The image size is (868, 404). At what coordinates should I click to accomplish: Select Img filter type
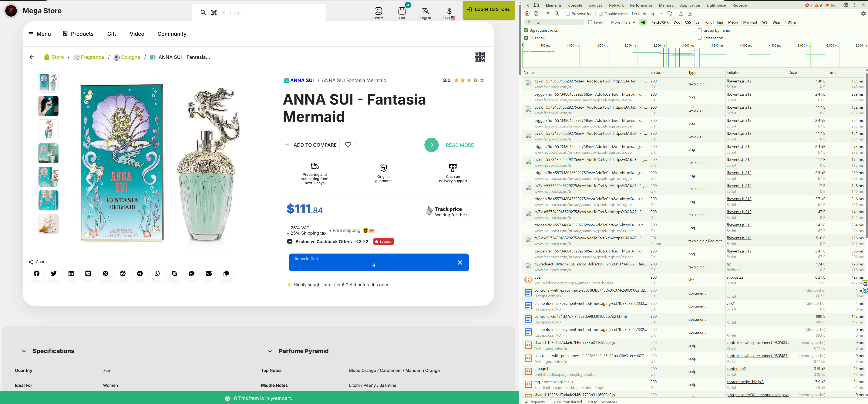click(x=720, y=22)
